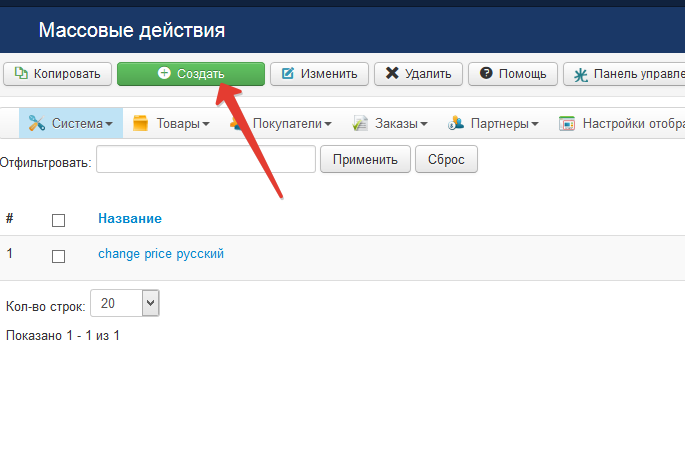Open Настройки отображения menu

click(x=620, y=124)
